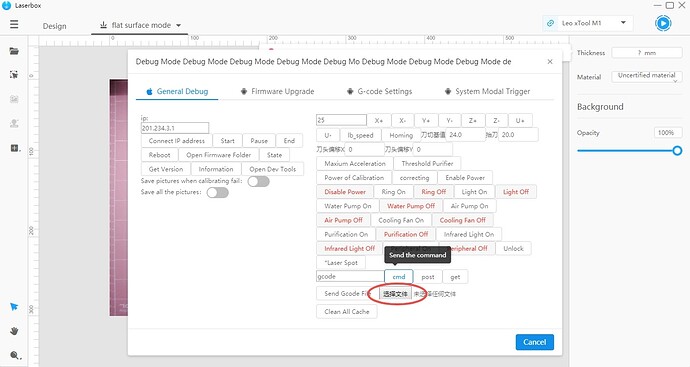Click Cooling Fan On button
The height and width of the screenshot is (367, 690).
coord(401,220)
